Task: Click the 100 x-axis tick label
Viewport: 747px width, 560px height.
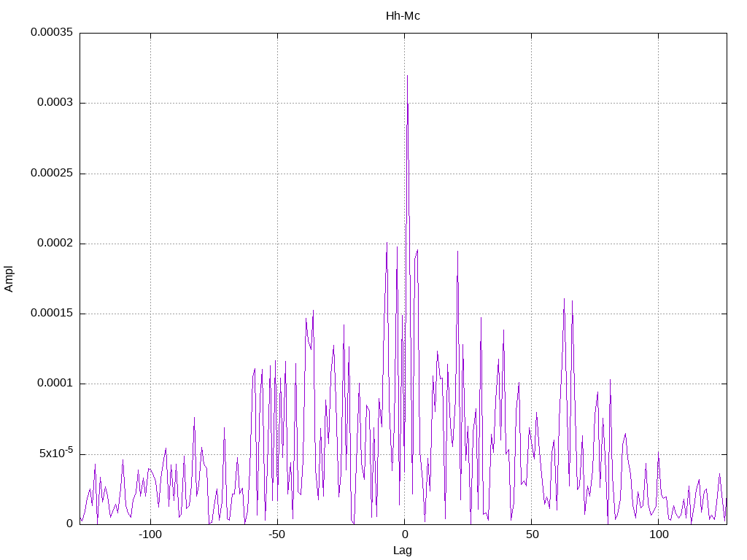Action: [x=659, y=534]
